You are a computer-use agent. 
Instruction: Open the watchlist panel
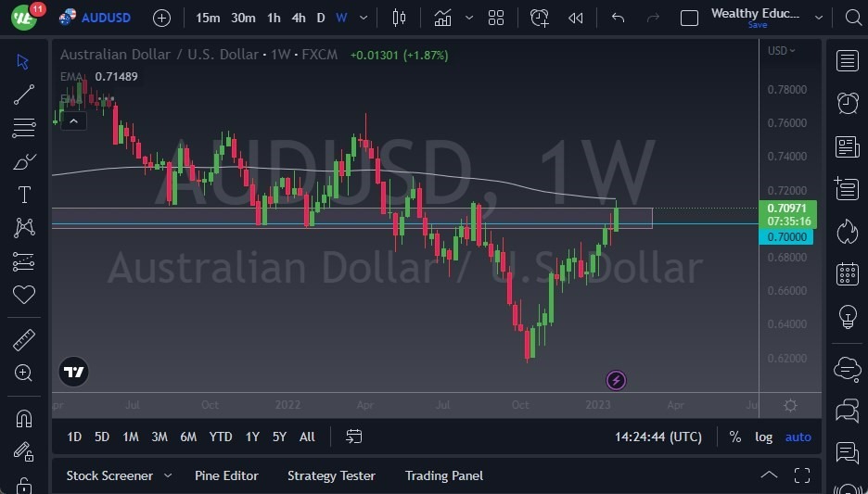[847, 61]
